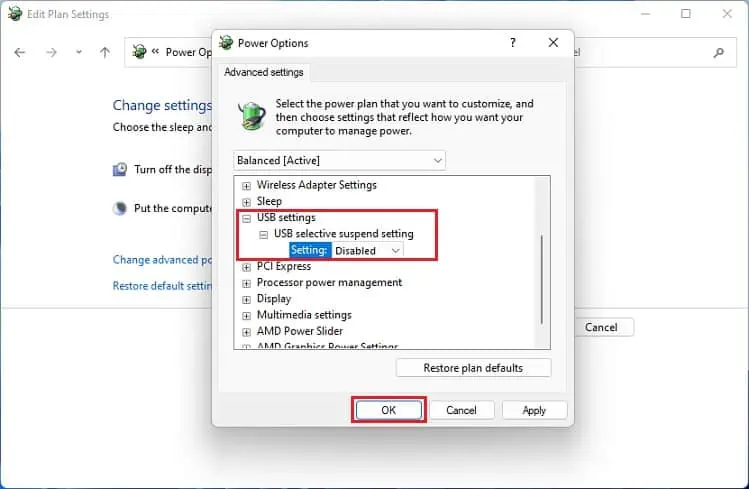Select AMD Power Slider text
The width and height of the screenshot is (749, 489).
coord(300,331)
